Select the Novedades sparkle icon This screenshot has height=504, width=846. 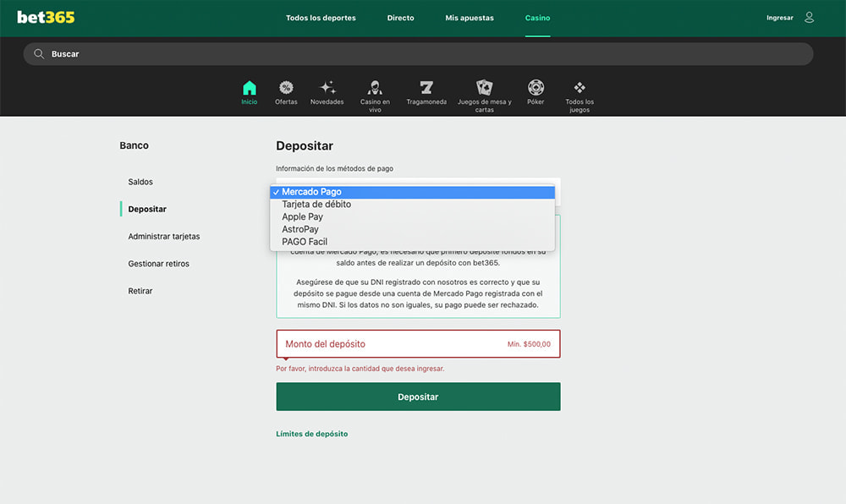click(x=327, y=88)
